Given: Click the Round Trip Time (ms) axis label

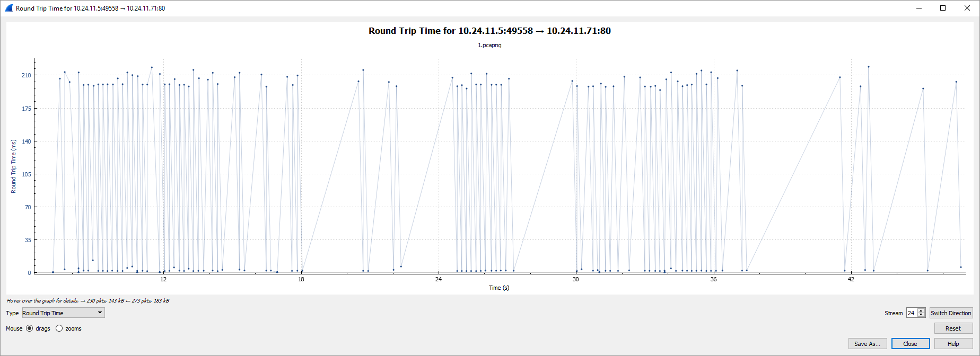Looking at the screenshot, I should (x=14, y=166).
